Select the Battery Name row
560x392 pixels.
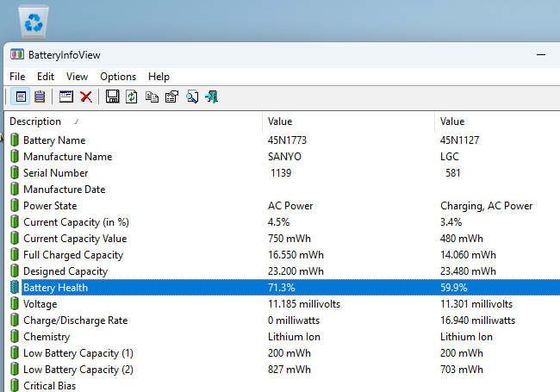pyautogui.click(x=282, y=140)
